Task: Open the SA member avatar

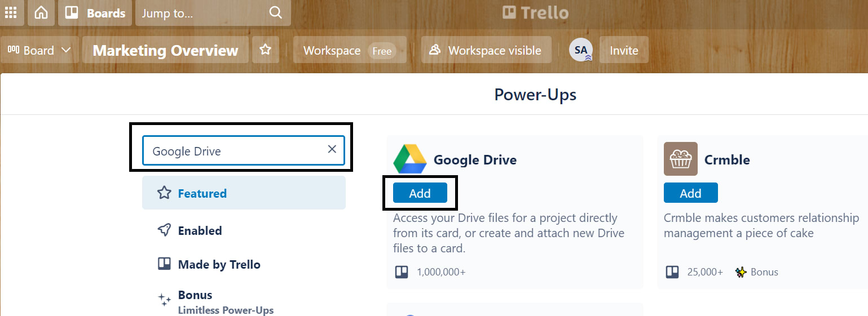Action: coord(581,50)
